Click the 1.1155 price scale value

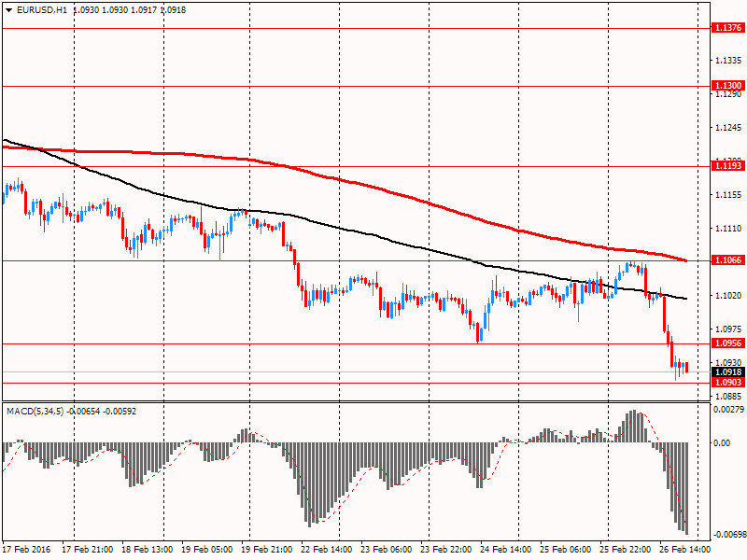pyautogui.click(x=728, y=195)
